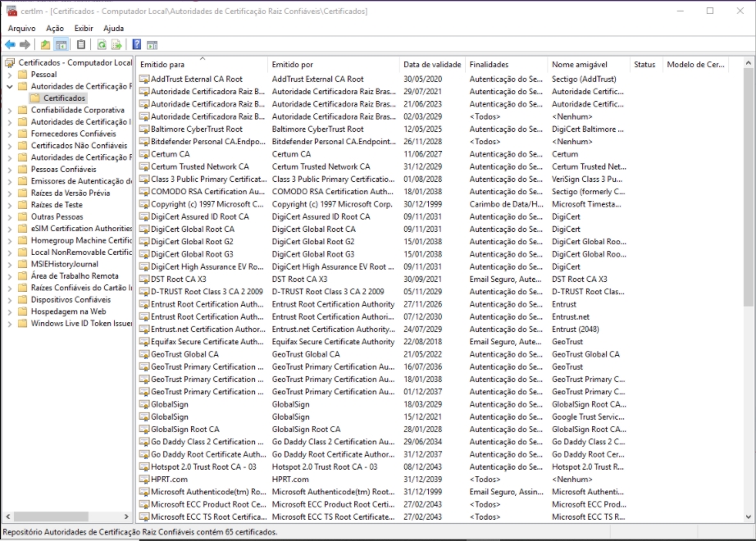Select Outras Pessoas in the tree
Screen dimensions: 756x541
(57, 216)
